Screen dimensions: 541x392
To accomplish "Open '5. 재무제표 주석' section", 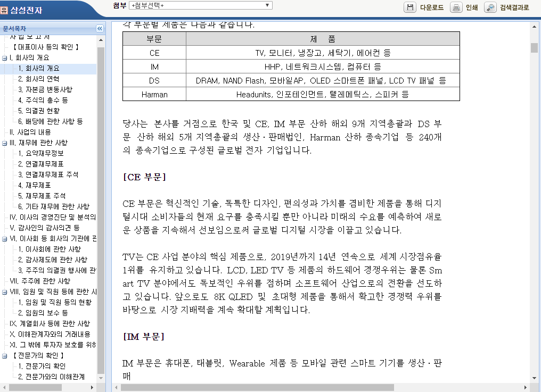I will [42, 196].
